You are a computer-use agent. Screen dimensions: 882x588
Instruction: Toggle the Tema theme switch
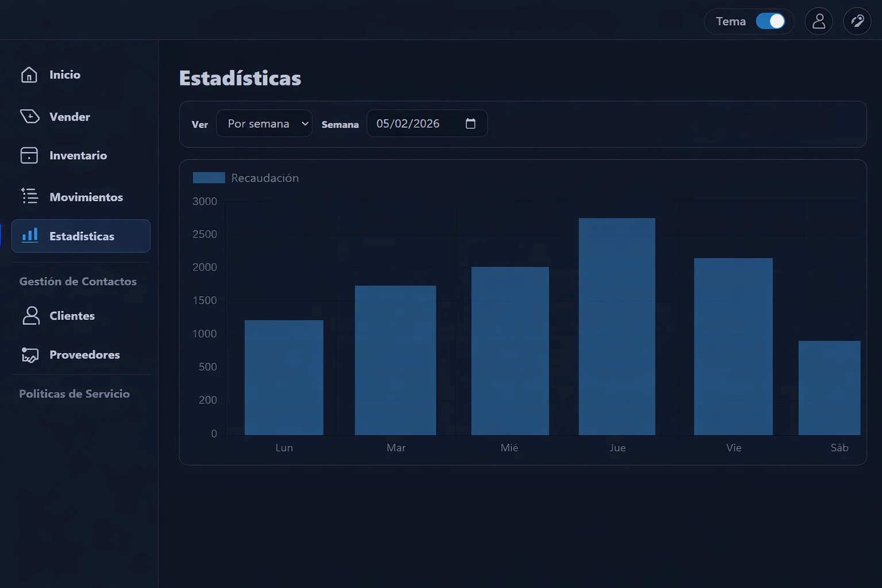(x=770, y=22)
